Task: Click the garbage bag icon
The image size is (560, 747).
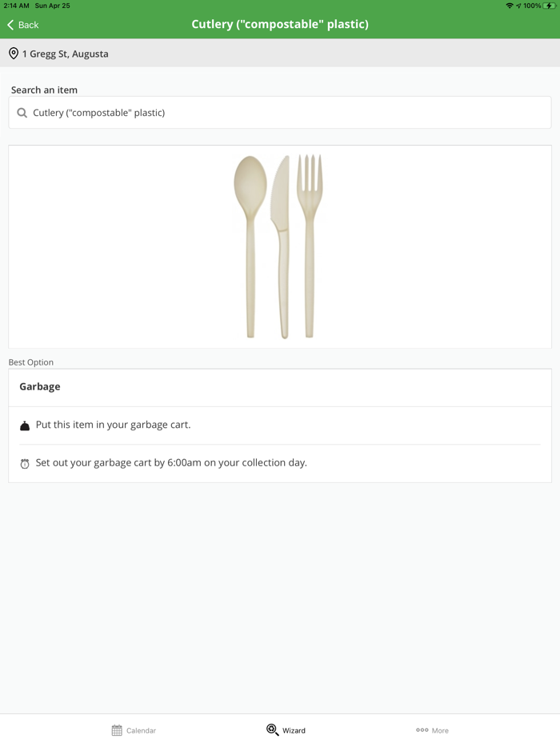Action: [x=25, y=425]
